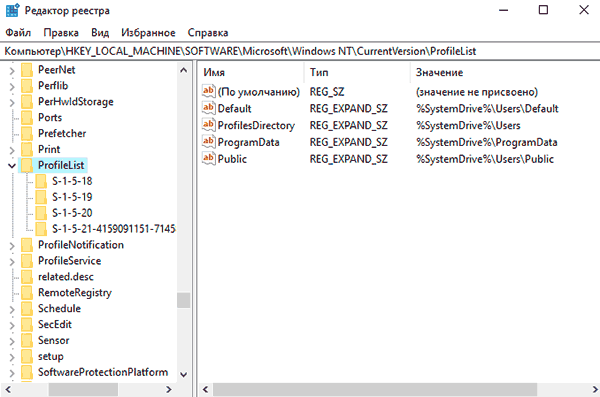
Task: Select the RemoteRegistry key
Action: click(75, 293)
